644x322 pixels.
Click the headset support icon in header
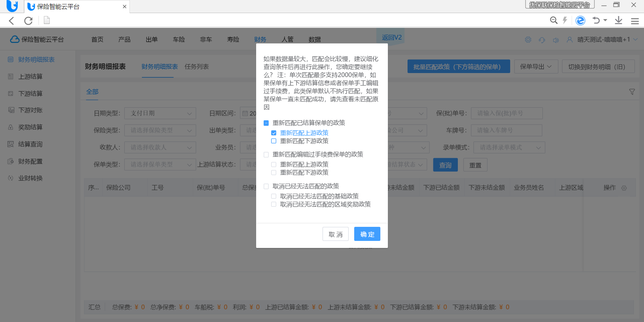[x=542, y=40]
